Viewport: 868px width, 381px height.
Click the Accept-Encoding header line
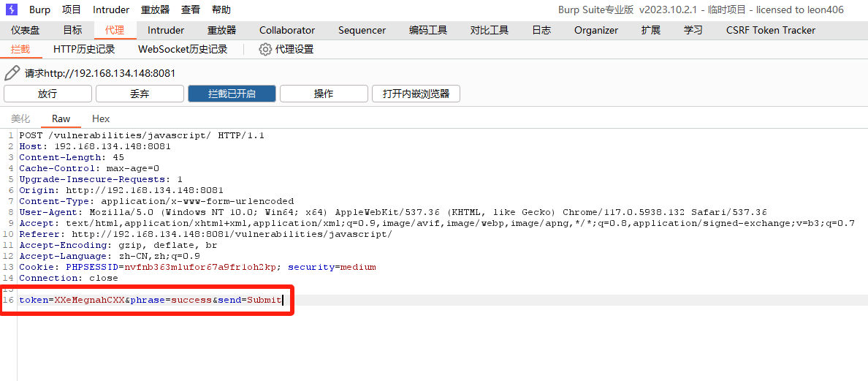(118, 245)
